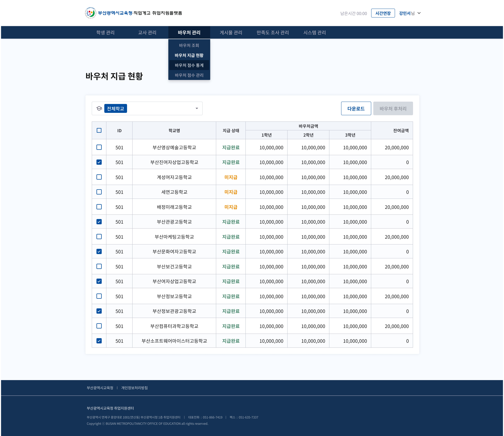
Task: Uncheck the box for 부산관광고등학교
Action: coord(99,222)
